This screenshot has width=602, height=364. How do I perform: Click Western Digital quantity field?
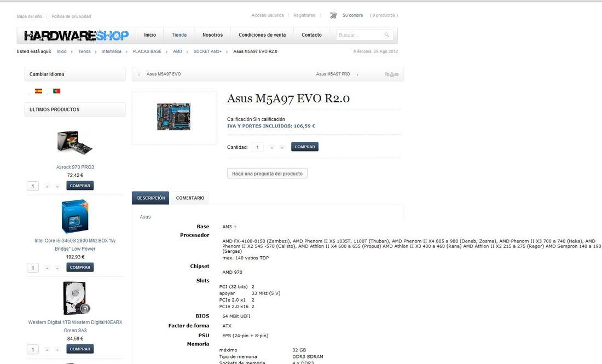pyautogui.click(x=33, y=350)
